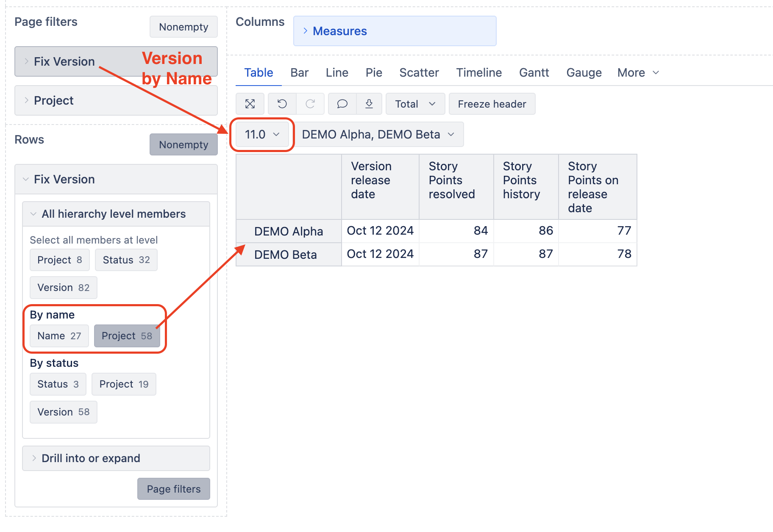Click the undo icon

pyautogui.click(x=282, y=104)
